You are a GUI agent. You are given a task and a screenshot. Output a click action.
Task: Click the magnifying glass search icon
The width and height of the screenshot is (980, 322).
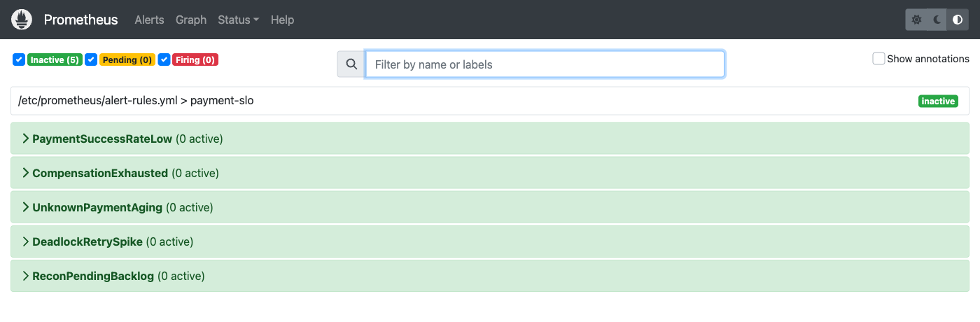point(351,64)
